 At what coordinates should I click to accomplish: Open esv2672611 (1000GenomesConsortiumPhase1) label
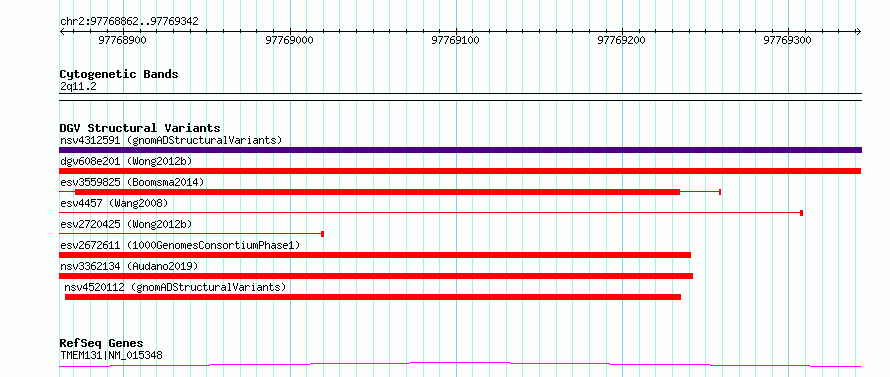[179, 245]
